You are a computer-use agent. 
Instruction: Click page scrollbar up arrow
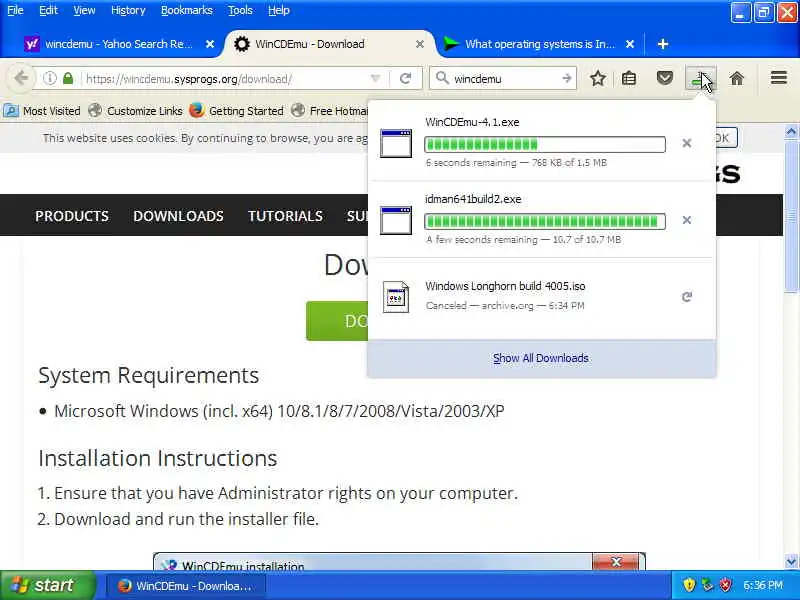(791, 132)
